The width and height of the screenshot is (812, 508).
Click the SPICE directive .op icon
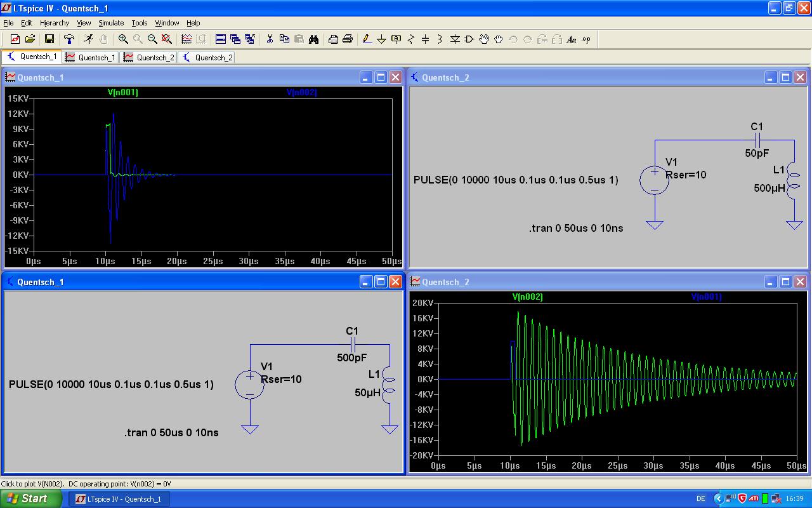tap(586, 39)
